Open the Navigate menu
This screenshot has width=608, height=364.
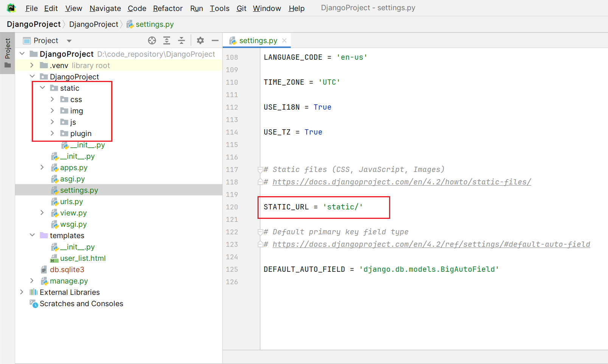coord(105,8)
